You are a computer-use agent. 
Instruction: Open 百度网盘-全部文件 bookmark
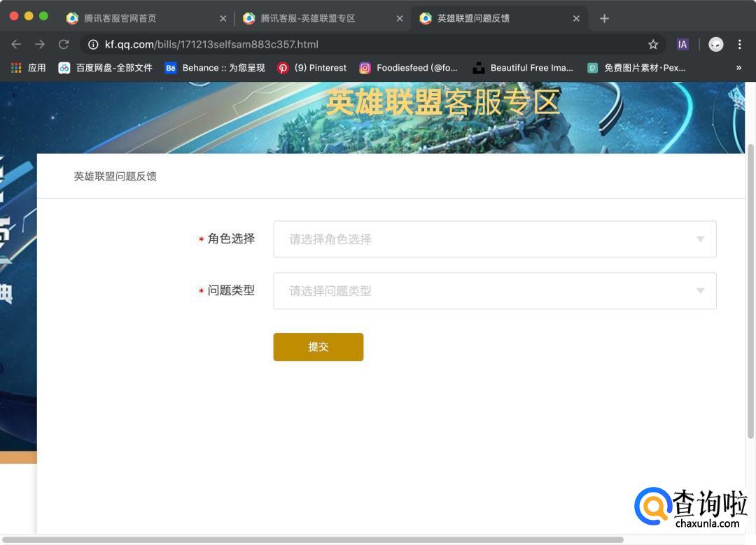106,68
